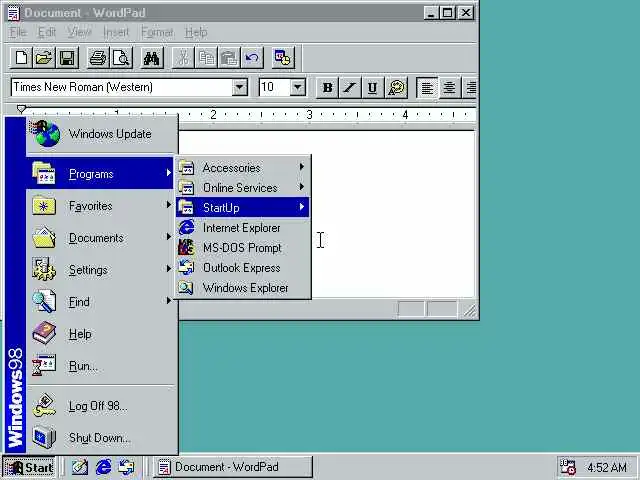This screenshot has height=480, width=640.
Task: Launch Internet Explorer from Programs menu
Action: click(242, 227)
